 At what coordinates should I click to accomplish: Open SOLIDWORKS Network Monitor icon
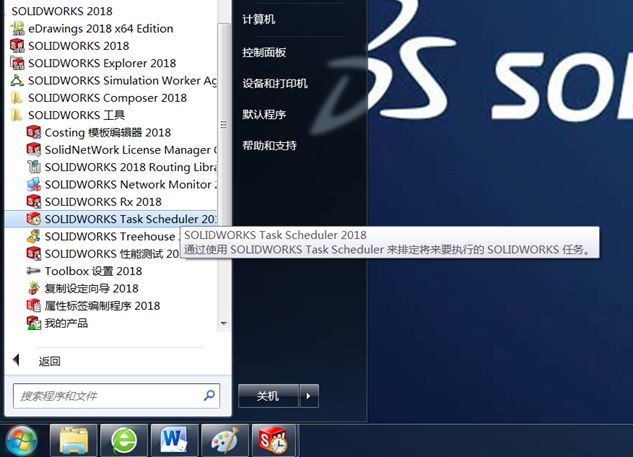pos(34,184)
